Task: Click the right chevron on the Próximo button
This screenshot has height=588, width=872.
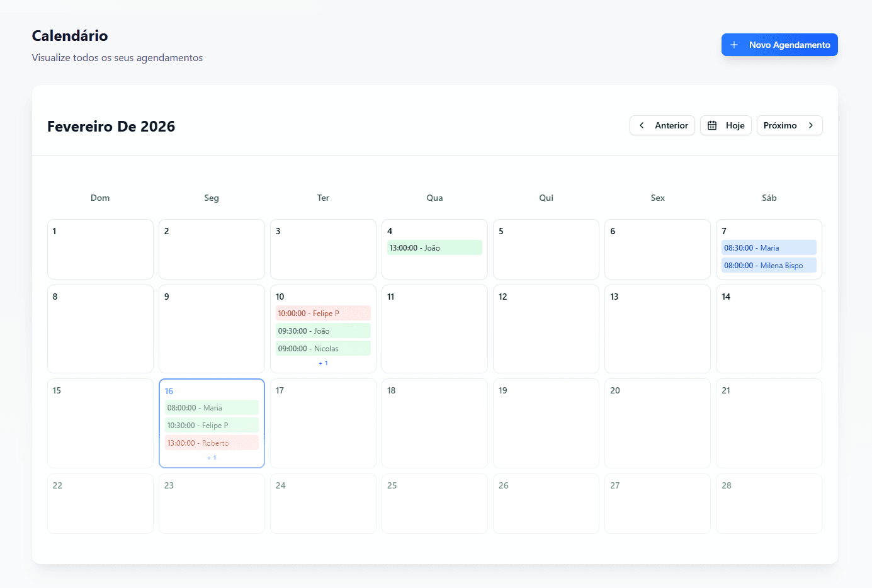Action: click(812, 125)
